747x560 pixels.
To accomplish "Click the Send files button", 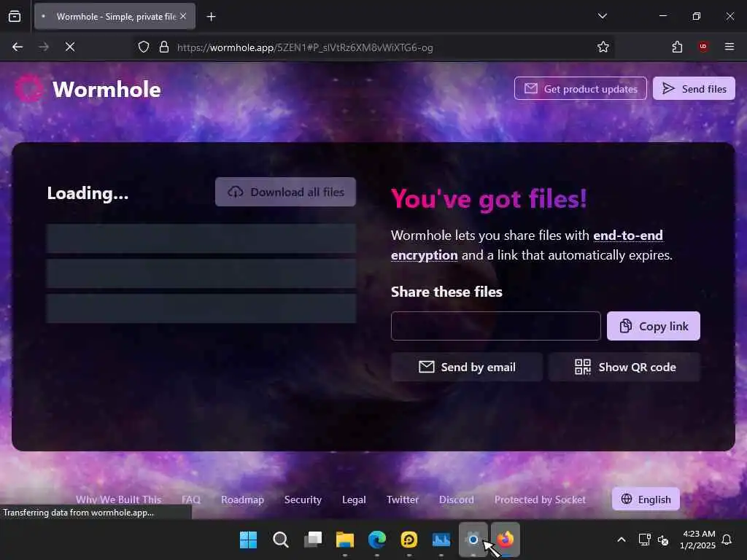I will (694, 88).
